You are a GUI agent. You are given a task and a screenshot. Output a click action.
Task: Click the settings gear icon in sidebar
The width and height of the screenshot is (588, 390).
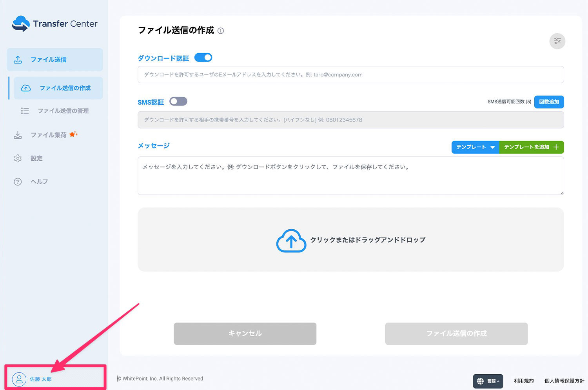(x=18, y=158)
